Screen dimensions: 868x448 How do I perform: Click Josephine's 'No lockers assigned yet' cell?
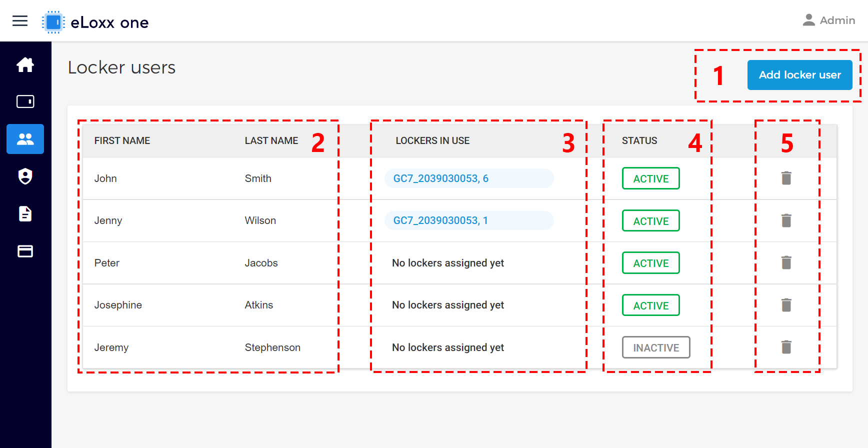click(448, 305)
